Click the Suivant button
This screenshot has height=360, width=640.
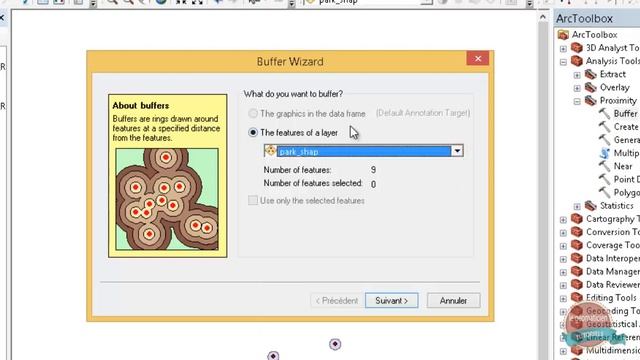tap(391, 300)
